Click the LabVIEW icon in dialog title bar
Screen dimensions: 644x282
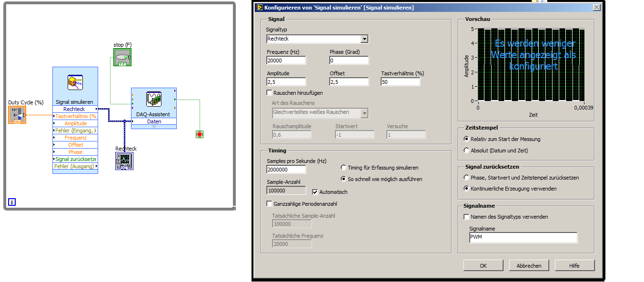pos(260,8)
